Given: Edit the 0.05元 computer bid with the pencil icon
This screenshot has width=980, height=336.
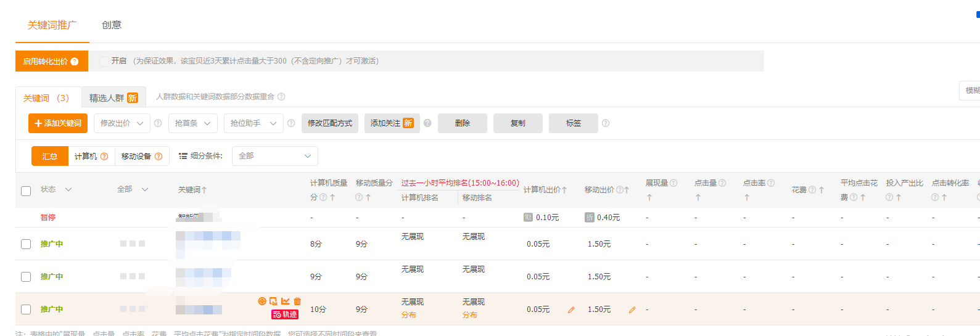Looking at the screenshot, I should point(571,310).
